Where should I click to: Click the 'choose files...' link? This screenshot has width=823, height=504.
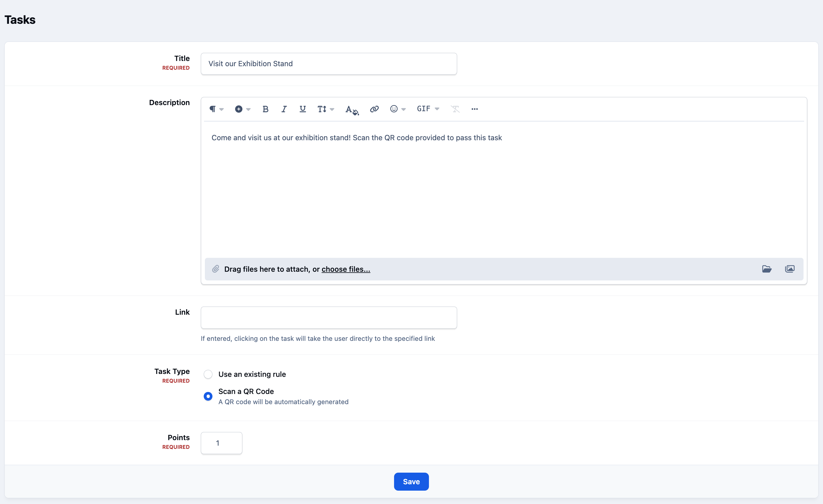(x=346, y=269)
